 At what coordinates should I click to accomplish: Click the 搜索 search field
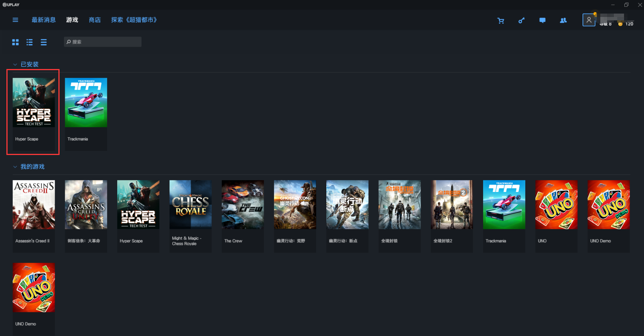click(102, 42)
